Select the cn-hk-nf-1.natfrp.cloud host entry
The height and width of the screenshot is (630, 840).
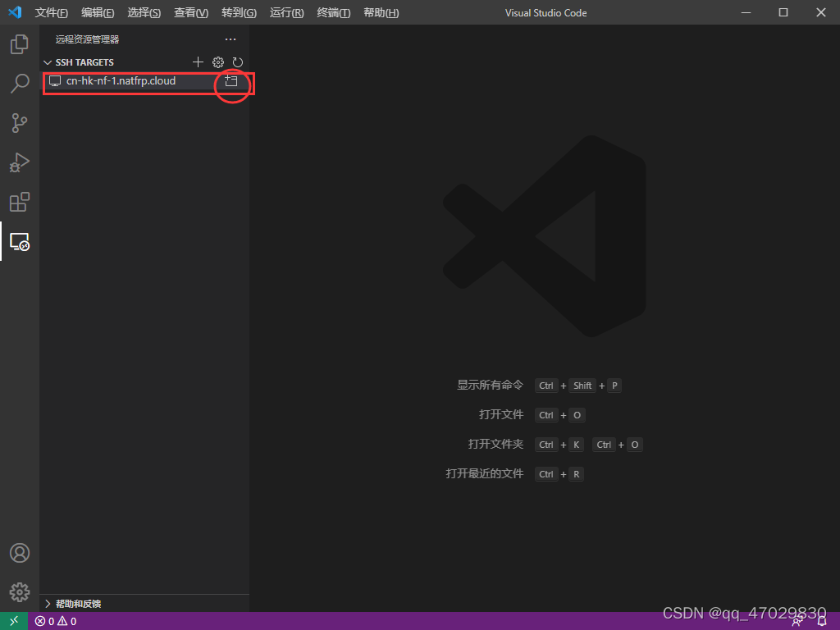(144, 81)
